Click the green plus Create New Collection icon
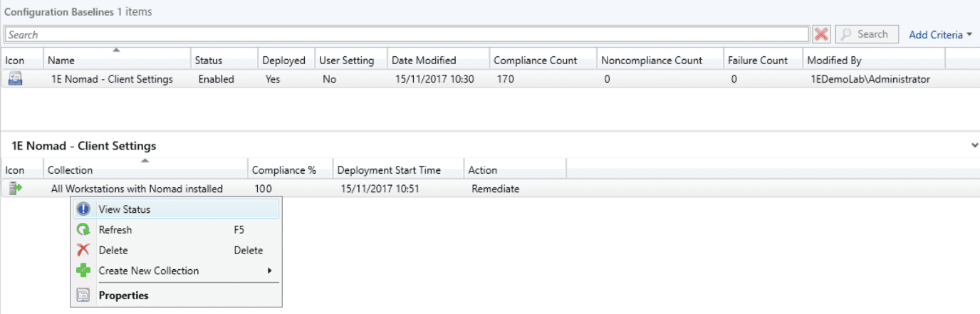 click(x=83, y=271)
